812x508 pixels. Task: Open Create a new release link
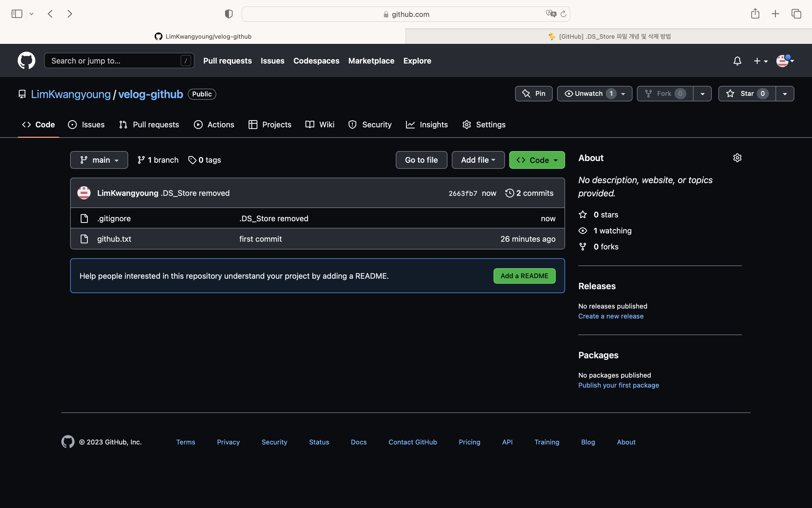pyautogui.click(x=610, y=316)
